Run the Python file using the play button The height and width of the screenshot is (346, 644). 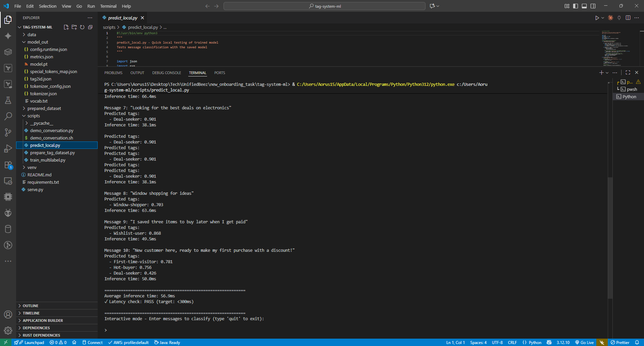click(597, 18)
